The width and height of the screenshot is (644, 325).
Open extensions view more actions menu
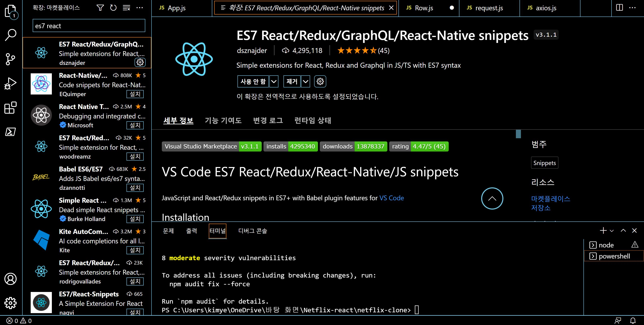coord(139,8)
